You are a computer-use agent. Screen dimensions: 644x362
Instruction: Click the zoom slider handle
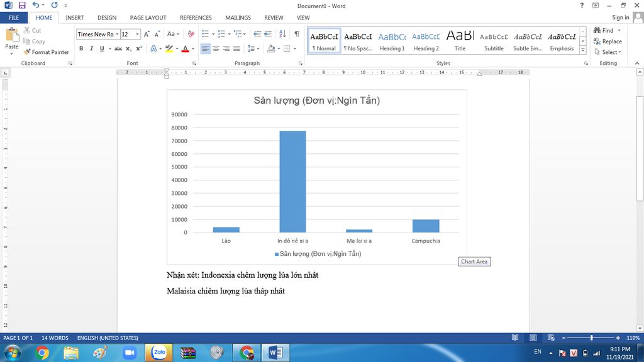(x=591, y=337)
